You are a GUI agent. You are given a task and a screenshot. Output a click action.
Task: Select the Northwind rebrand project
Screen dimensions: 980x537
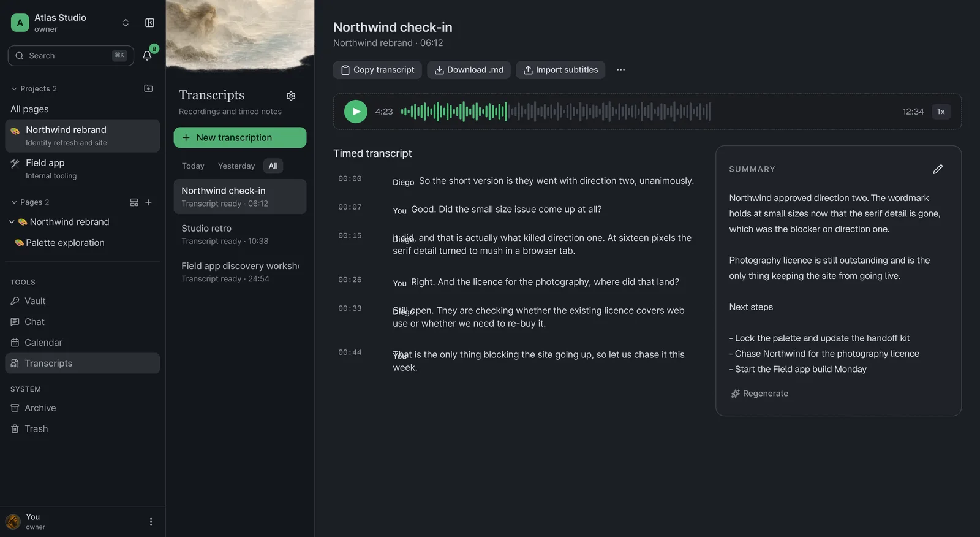coord(83,136)
